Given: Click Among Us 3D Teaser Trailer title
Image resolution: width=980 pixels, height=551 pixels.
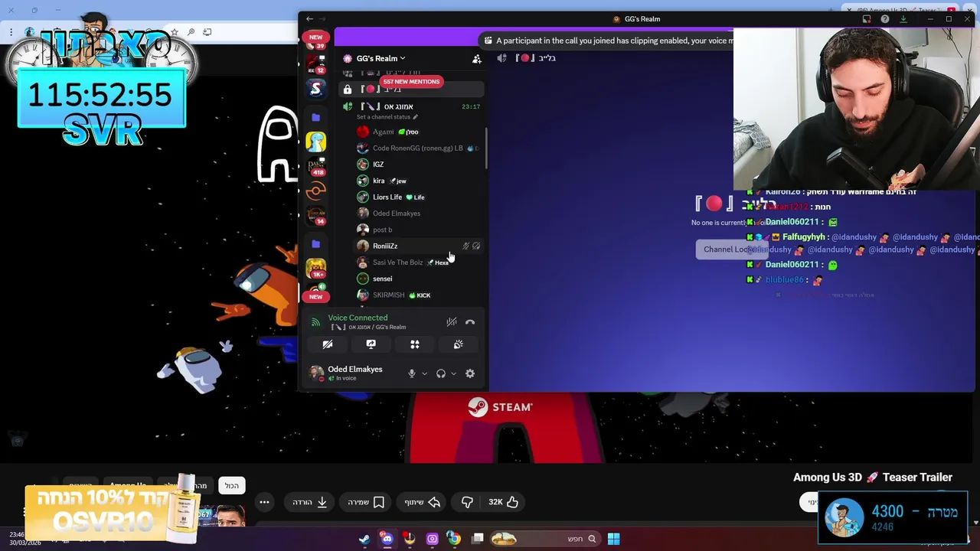Looking at the screenshot, I should [x=873, y=477].
